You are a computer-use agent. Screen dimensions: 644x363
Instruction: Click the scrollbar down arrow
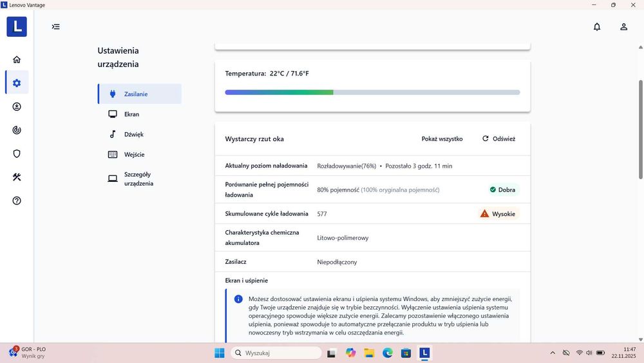point(640,340)
